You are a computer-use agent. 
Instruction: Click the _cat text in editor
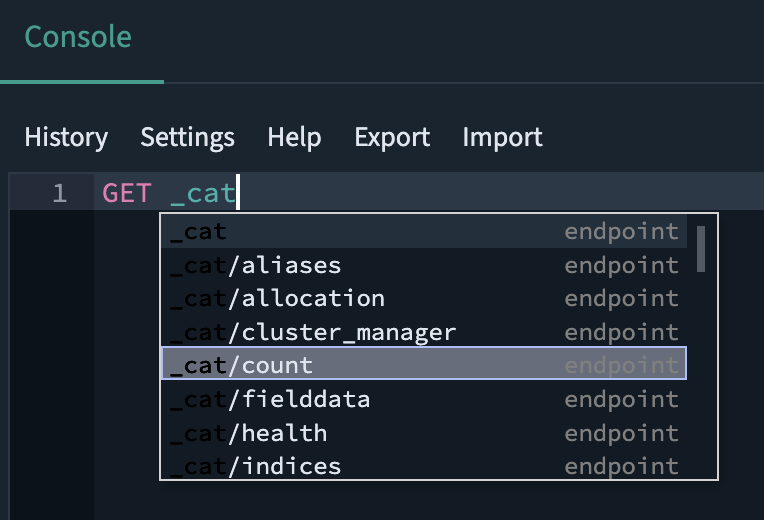(x=203, y=194)
